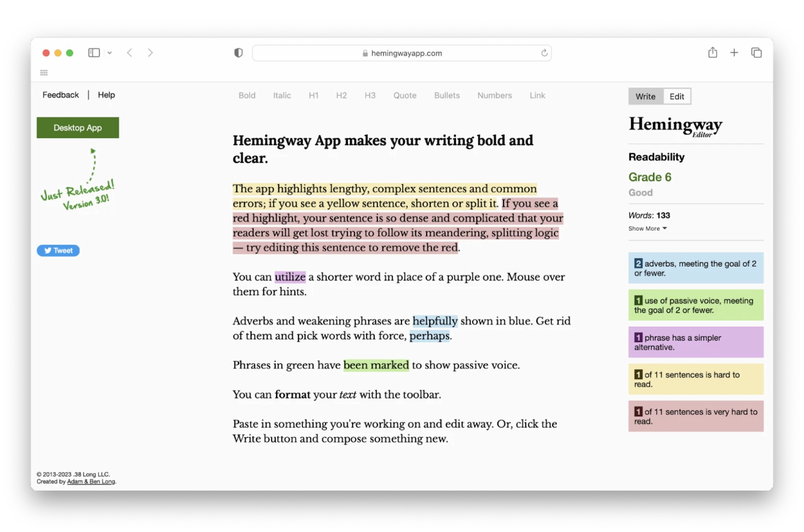
Task: Click the Tweet button's Twitter bird icon
Action: 47,251
